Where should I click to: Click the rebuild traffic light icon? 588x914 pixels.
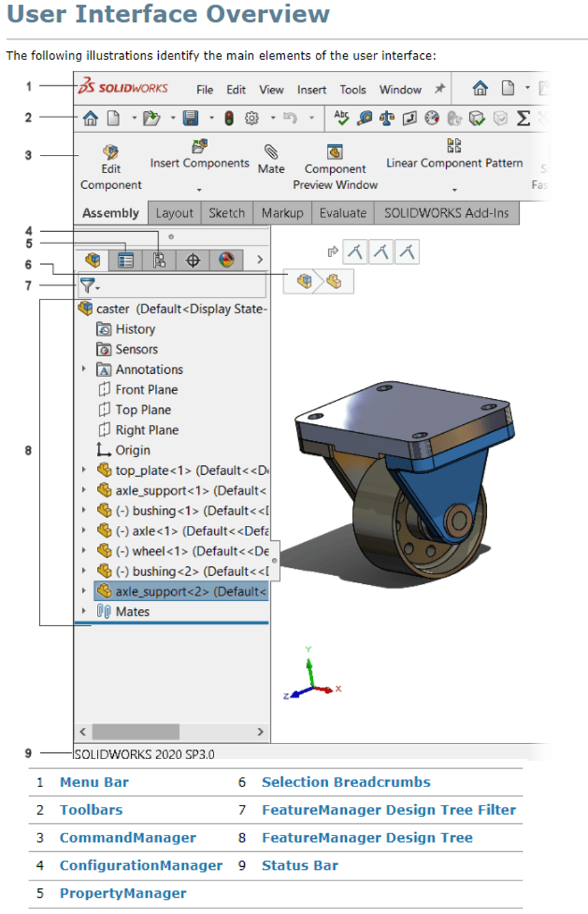point(229,119)
